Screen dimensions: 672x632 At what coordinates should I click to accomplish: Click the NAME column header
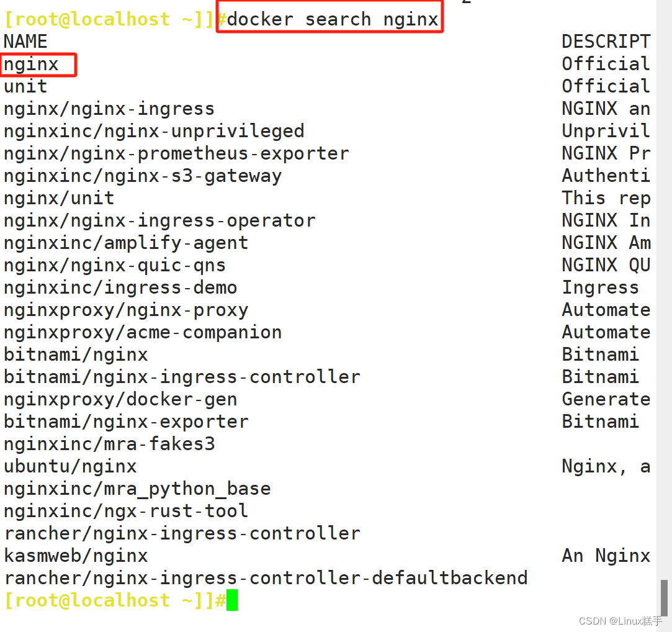[25, 42]
